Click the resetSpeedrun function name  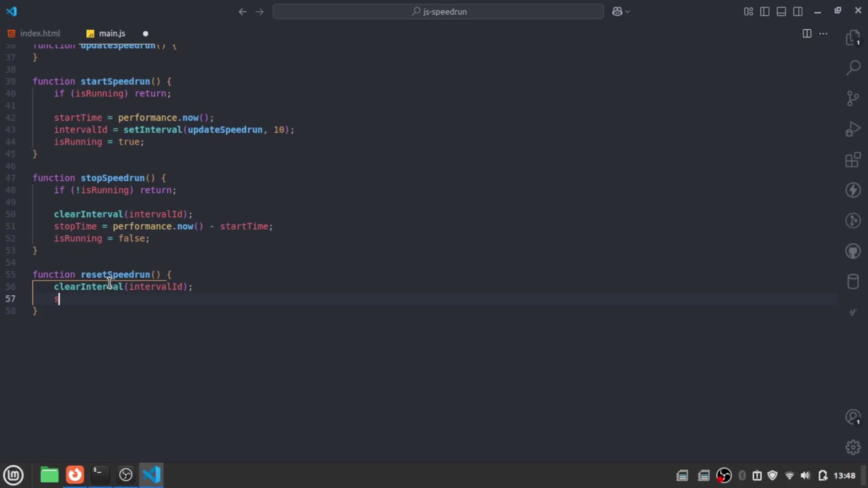pyautogui.click(x=115, y=274)
